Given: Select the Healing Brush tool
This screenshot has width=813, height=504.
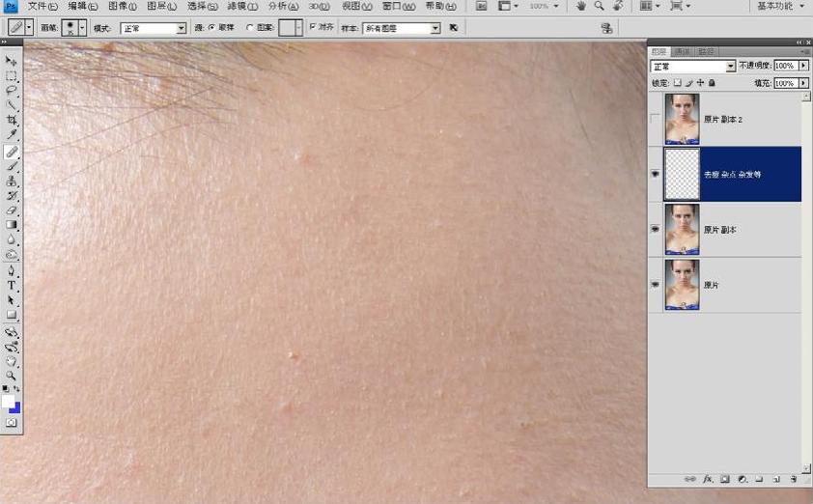Looking at the screenshot, I should [x=11, y=152].
